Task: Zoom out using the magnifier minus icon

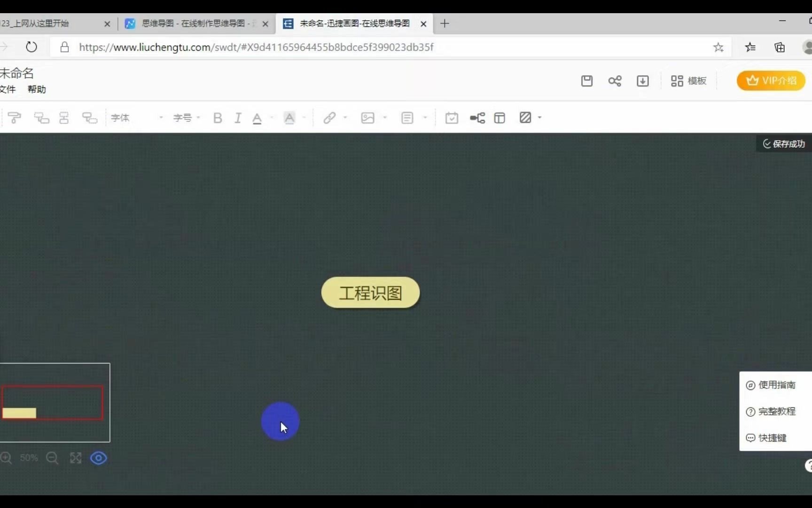Action: [x=52, y=458]
